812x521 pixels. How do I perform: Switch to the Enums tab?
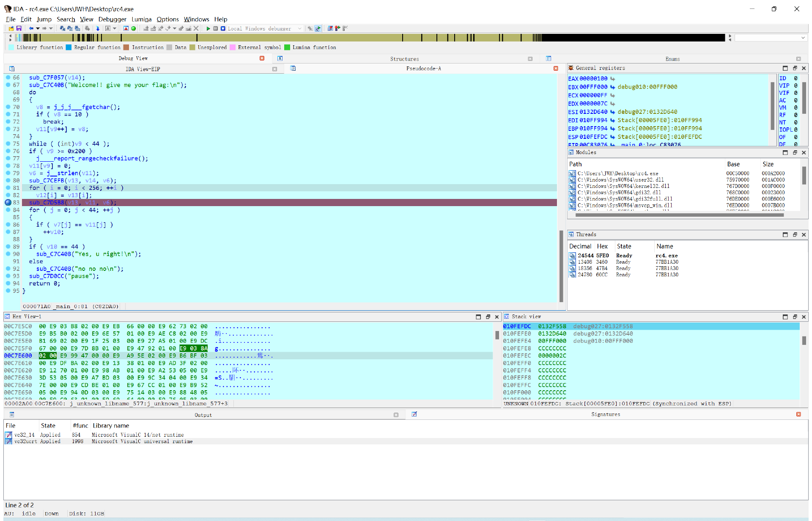coord(672,59)
